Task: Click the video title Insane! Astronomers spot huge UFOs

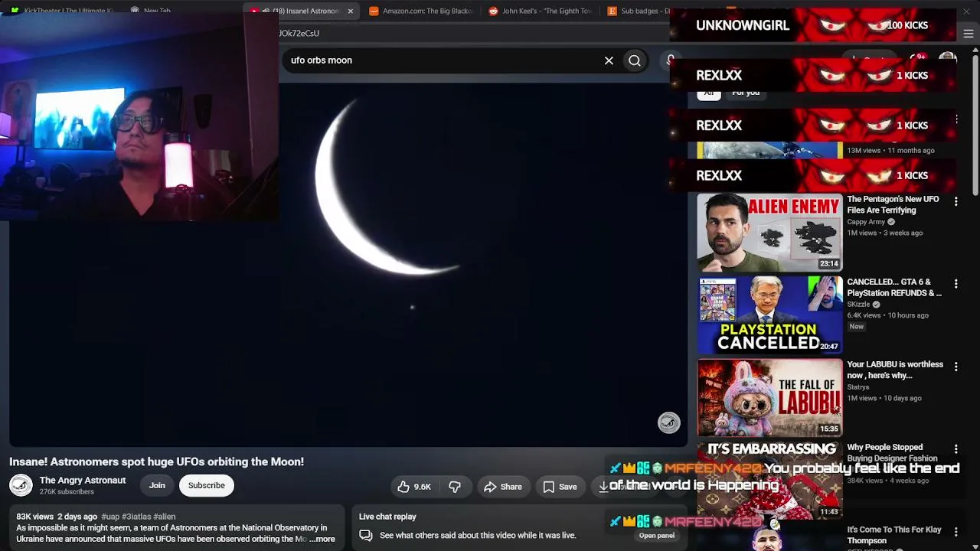Action: coord(157,461)
